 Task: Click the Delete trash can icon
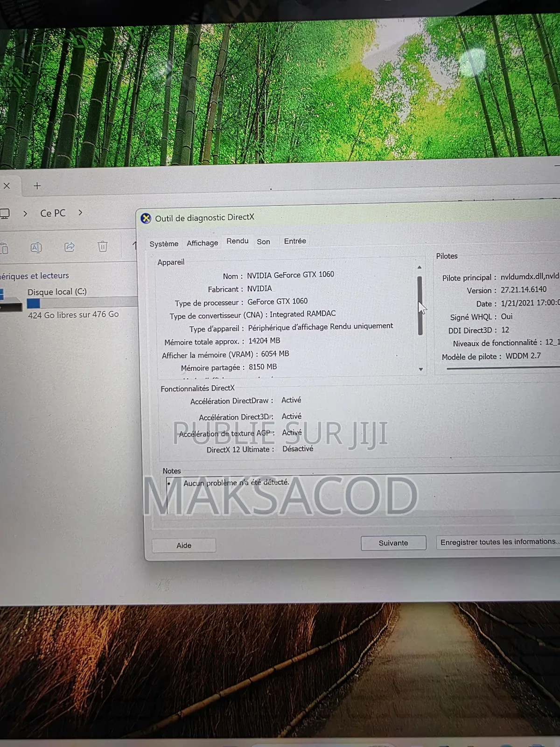click(103, 247)
